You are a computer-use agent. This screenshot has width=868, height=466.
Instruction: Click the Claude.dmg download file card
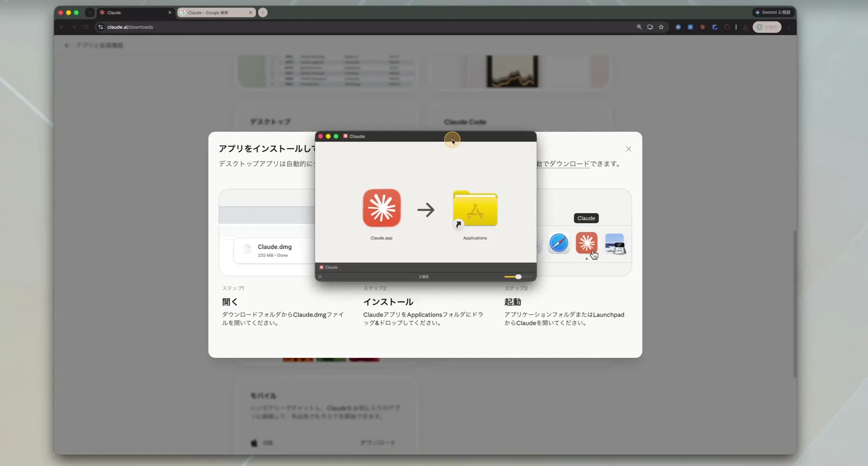(274, 251)
